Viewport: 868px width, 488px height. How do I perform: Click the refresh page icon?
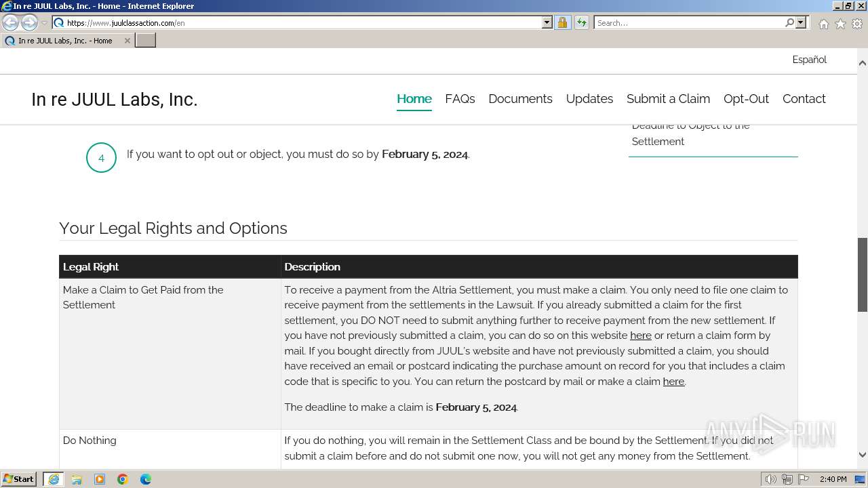[582, 22]
